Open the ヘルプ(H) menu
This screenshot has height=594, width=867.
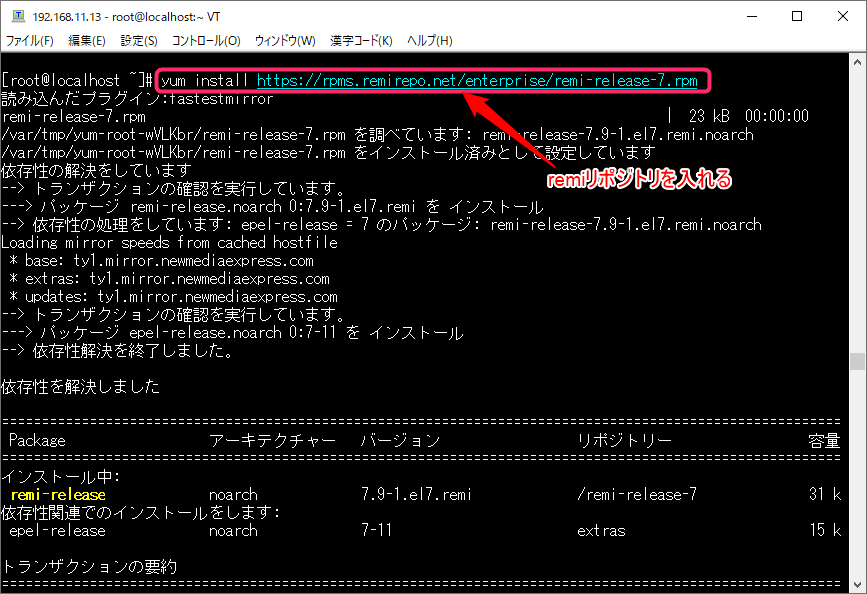tap(430, 41)
